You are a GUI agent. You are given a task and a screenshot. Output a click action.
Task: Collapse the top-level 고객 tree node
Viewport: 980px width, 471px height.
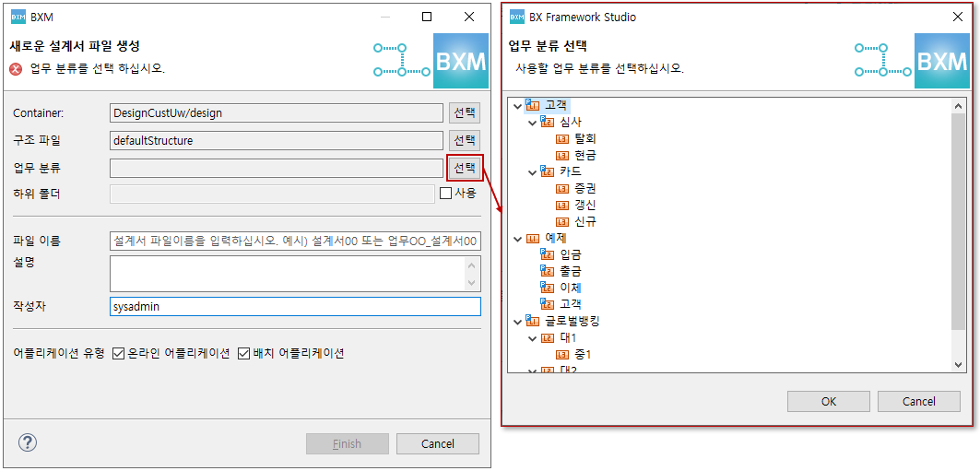[x=517, y=106]
